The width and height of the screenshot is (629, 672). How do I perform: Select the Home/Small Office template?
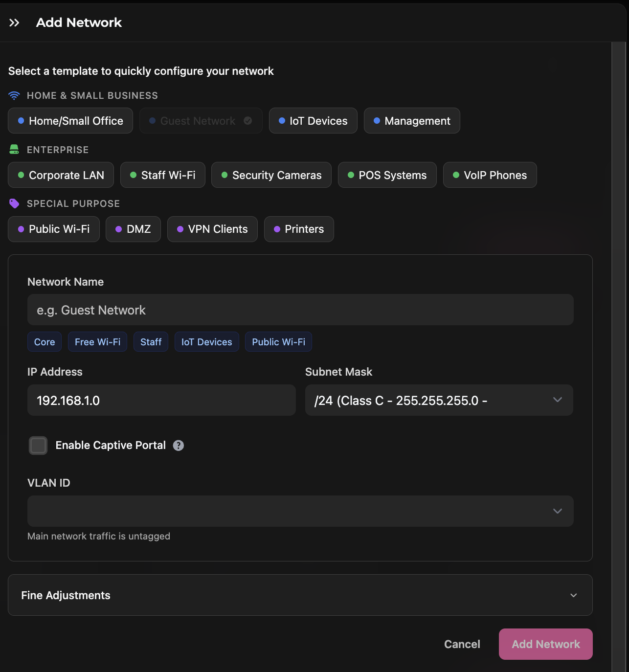click(x=70, y=121)
